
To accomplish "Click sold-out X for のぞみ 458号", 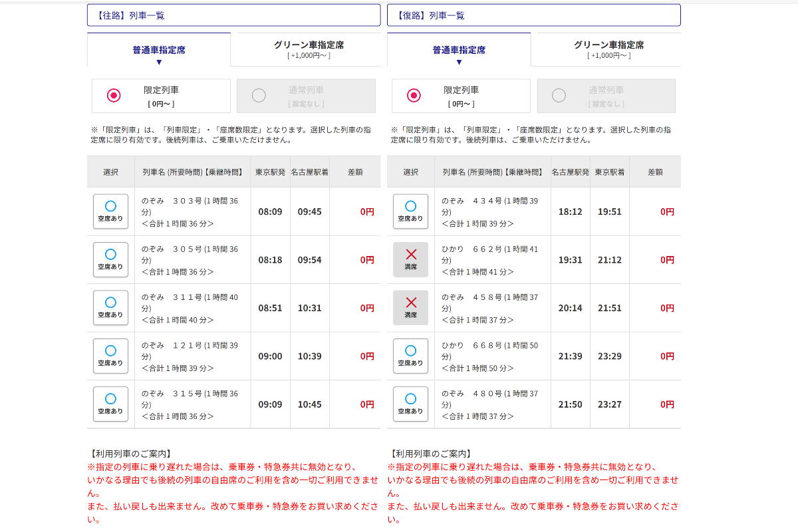I will 410,308.
